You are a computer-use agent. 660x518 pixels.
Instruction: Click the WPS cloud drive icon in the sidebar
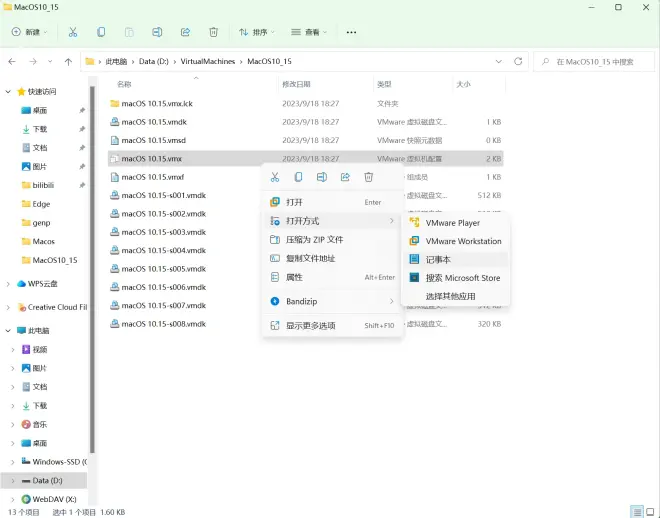coord(21,284)
